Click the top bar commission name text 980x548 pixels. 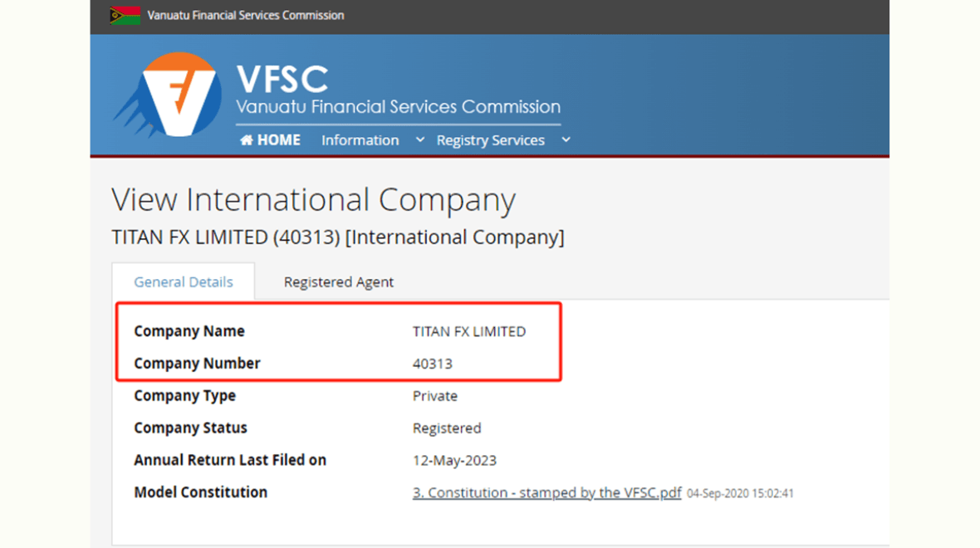246,15
